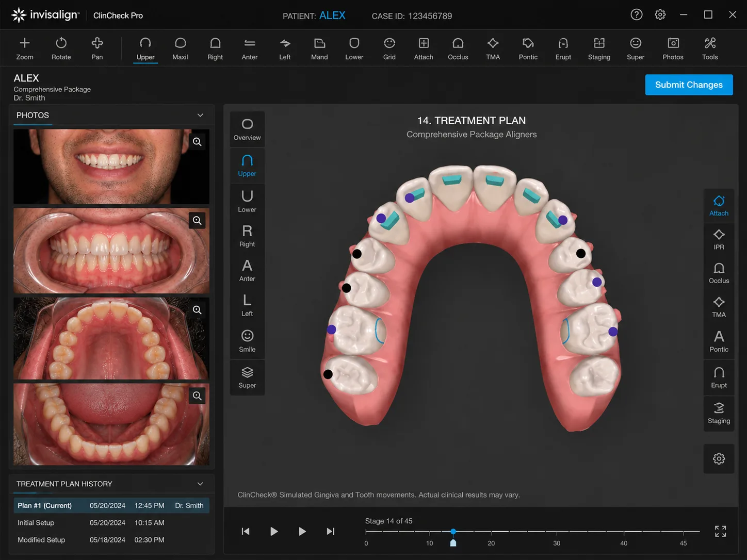
Task: Choose the Left view in top toolbar
Action: [x=285, y=48]
